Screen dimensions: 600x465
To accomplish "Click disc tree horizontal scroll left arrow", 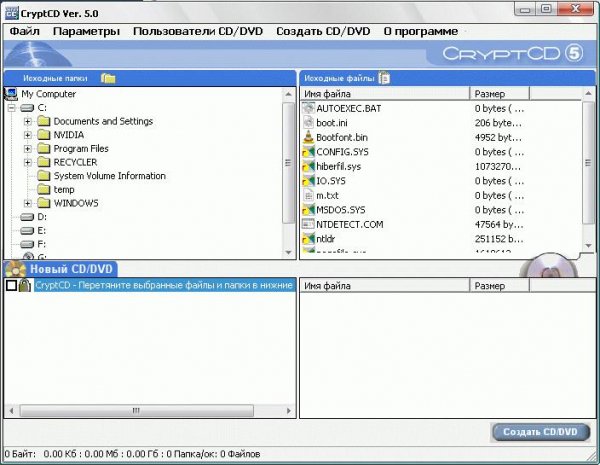I will tap(11, 411).
